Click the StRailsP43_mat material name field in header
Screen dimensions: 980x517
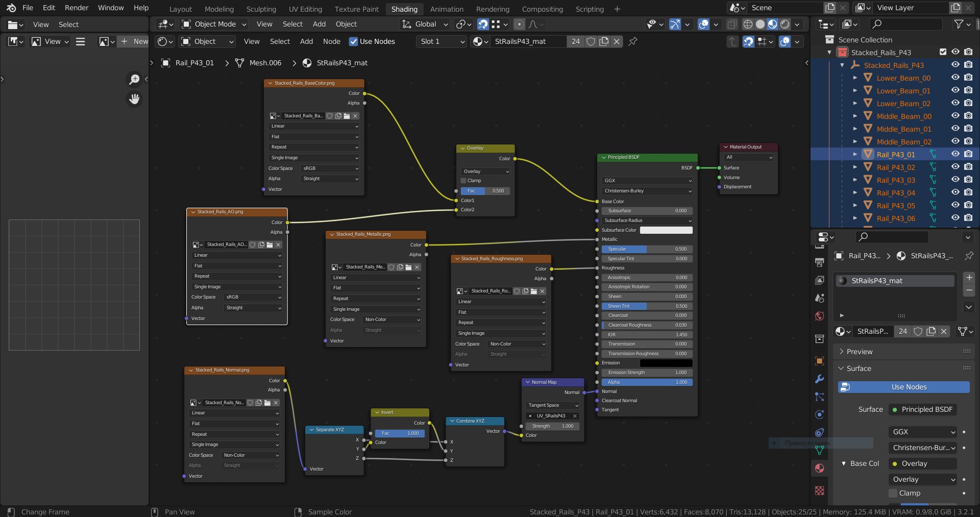[x=528, y=41]
